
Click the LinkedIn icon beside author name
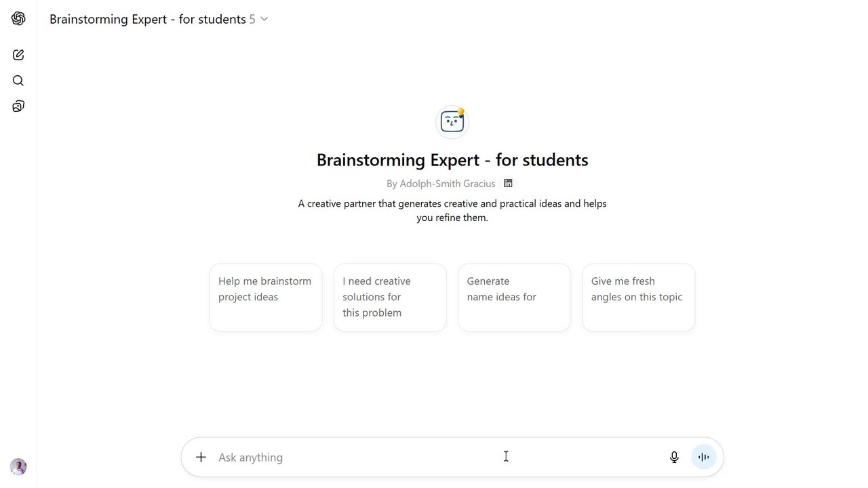pyautogui.click(x=508, y=183)
